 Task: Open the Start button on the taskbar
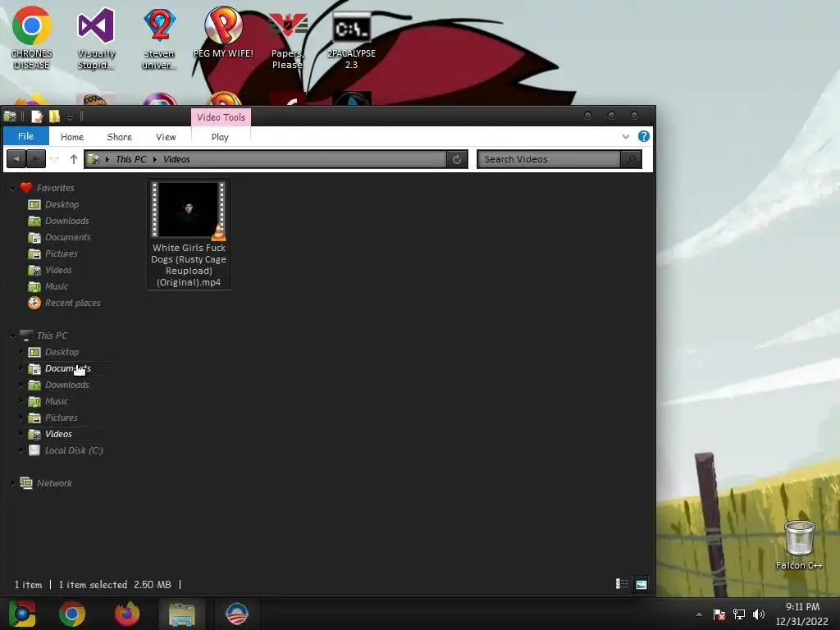coord(22,614)
